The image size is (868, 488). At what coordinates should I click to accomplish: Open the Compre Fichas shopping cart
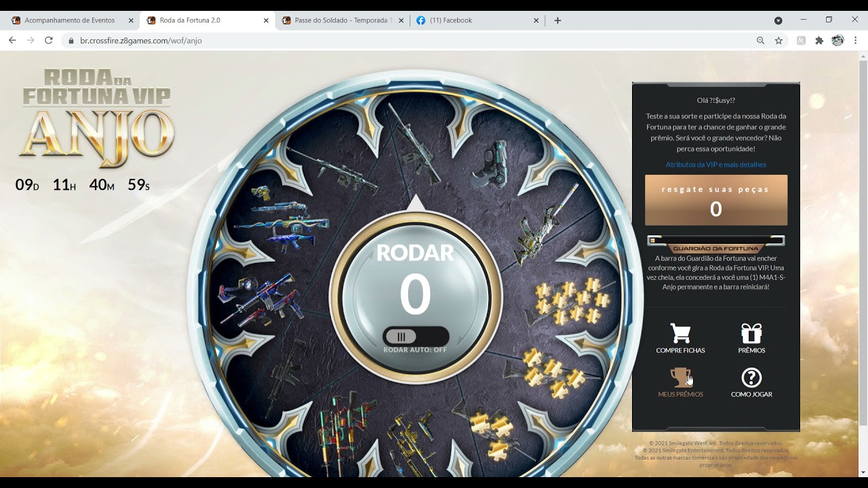pyautogui.click(x=680, y=338)
